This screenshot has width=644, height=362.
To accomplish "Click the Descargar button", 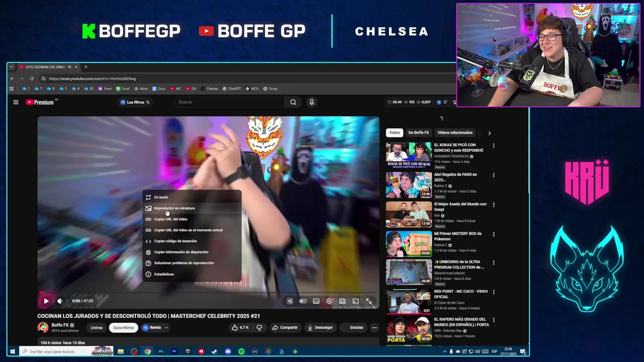I will click(x=320, y=327).
